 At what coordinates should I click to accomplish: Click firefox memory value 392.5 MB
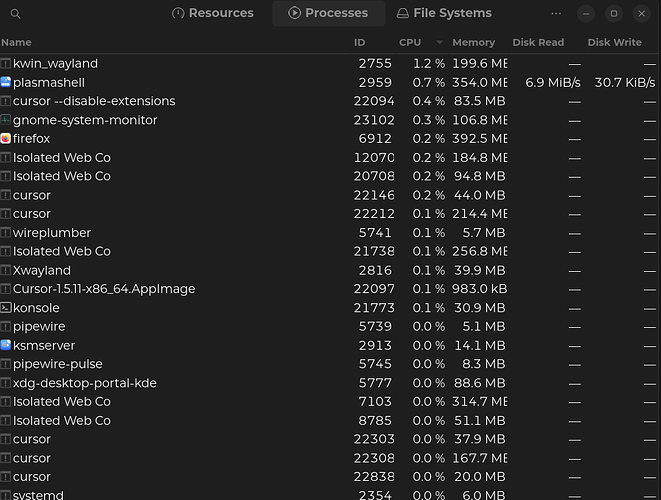pos(480,139)
